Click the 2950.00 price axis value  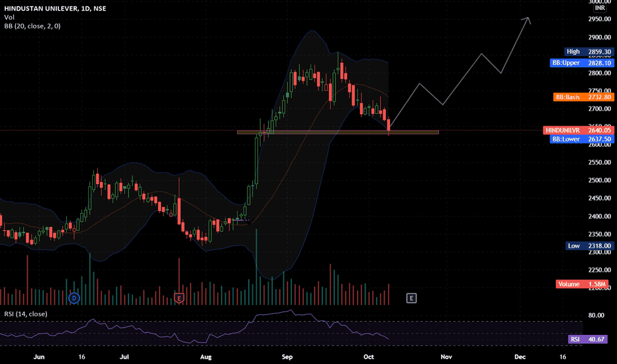coord(600,19)
